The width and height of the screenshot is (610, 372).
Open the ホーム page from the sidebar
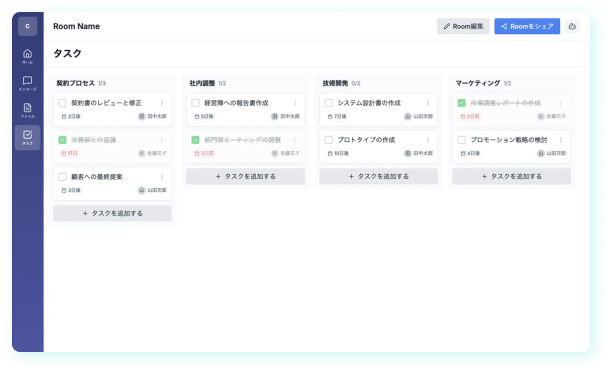click(27, 56)
